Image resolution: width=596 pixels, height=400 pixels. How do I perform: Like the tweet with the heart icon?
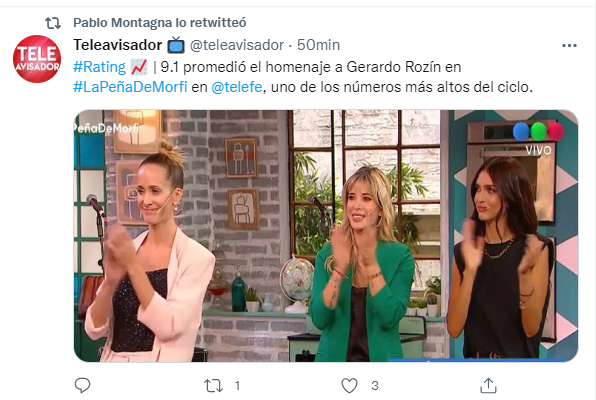click(x=349, y=386)
